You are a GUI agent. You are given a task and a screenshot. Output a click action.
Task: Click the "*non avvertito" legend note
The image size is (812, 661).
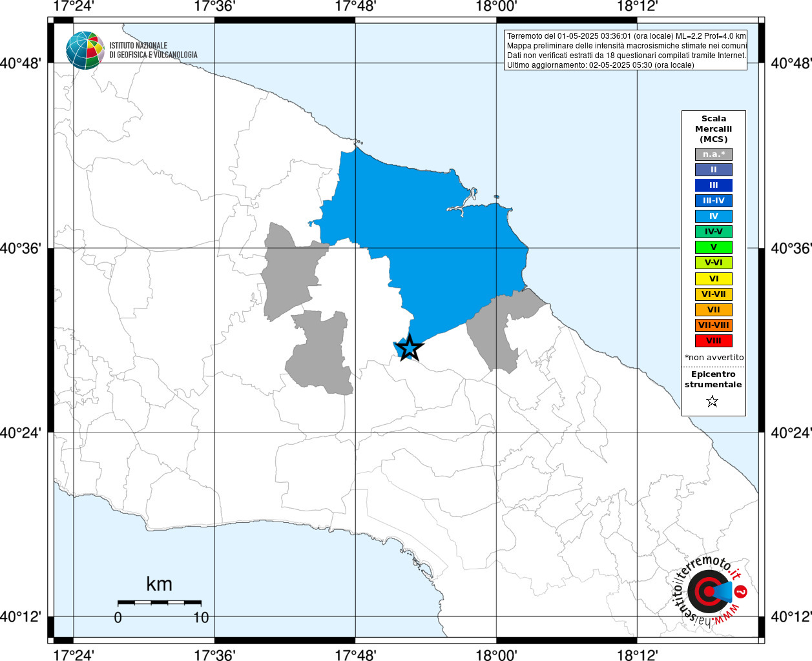pyautogui.click(x=714, y=358)
